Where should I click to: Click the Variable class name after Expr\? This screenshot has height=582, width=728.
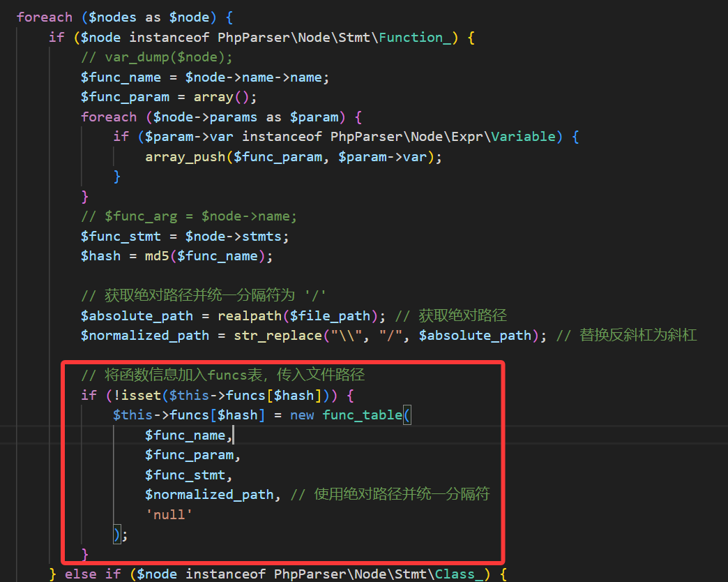tap(523, 137)
